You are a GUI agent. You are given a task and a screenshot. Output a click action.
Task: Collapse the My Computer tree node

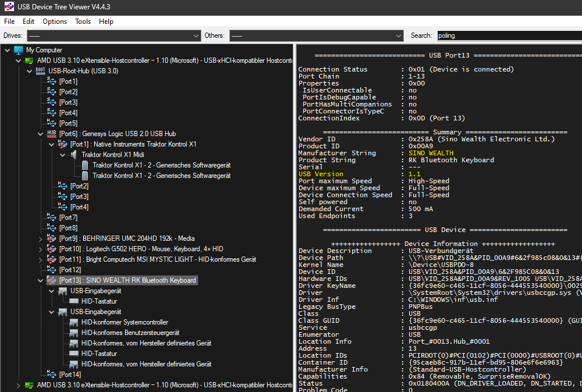tap(7, 50)
